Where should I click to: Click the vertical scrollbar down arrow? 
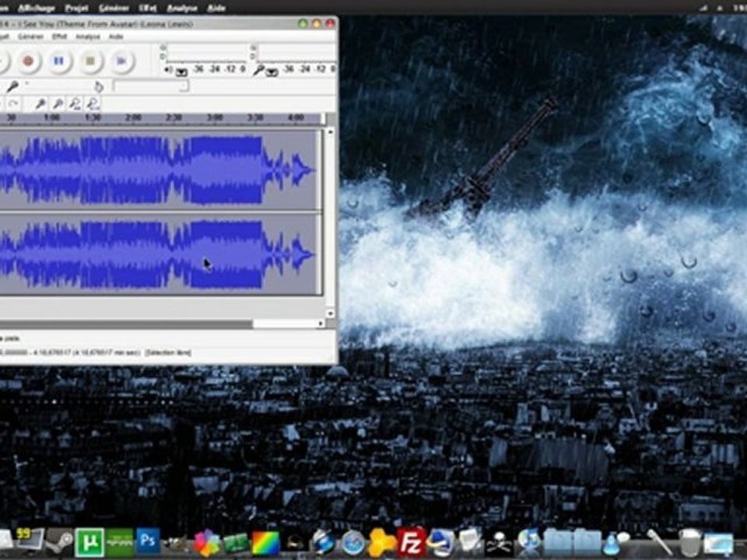pyautogui.click(x=330, y=313)
